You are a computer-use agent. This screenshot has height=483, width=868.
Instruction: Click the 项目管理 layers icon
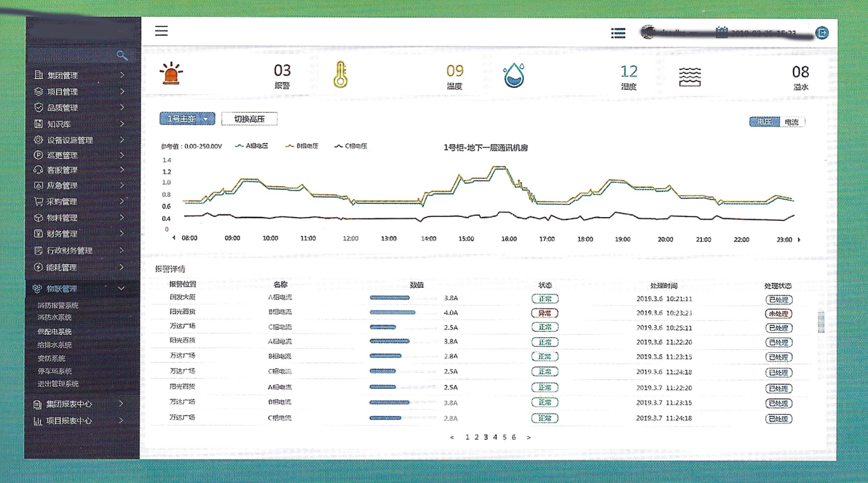[x=39, y=92]
